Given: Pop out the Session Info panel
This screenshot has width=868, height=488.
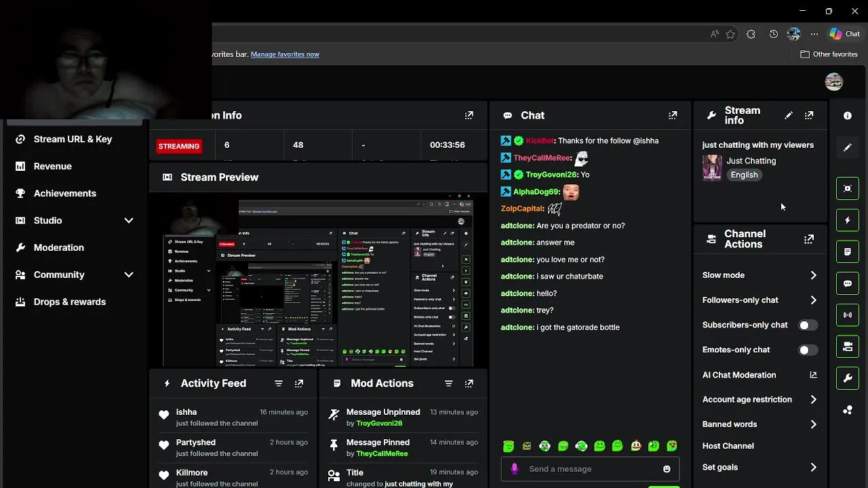Looking at the screenshot, I should (469, 115).
